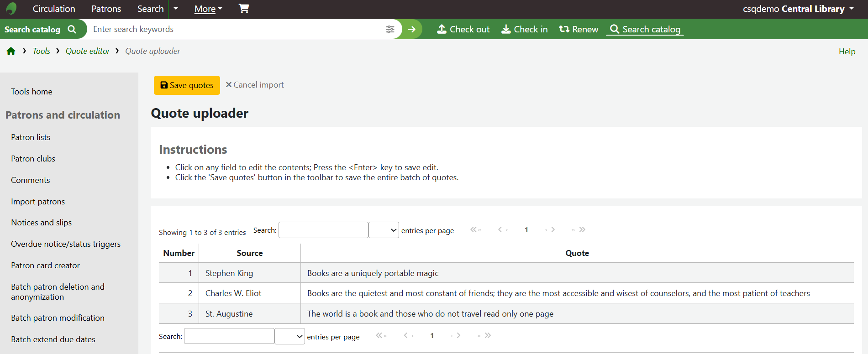868x354 pixels.
Task: Click bottom pagination next page arrow
Action: pos(456,336)
